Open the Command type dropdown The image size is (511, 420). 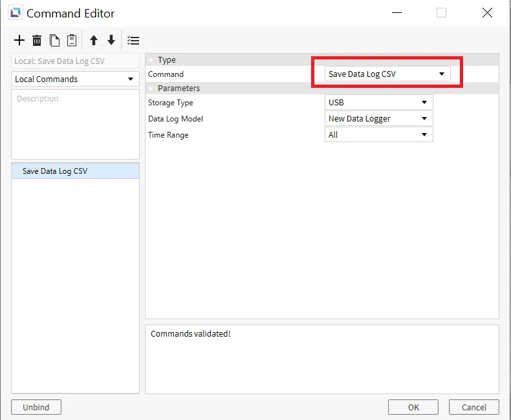point(387,74)
